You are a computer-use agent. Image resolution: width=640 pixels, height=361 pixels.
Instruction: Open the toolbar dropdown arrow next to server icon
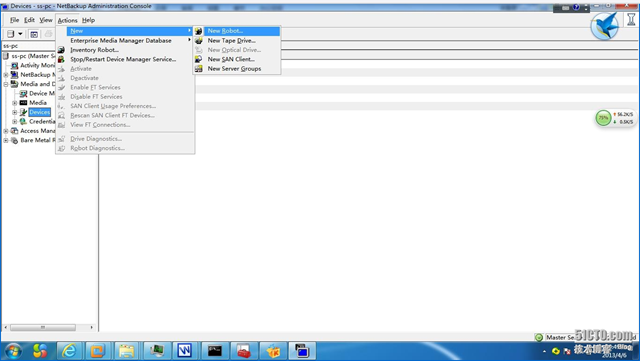20,34
